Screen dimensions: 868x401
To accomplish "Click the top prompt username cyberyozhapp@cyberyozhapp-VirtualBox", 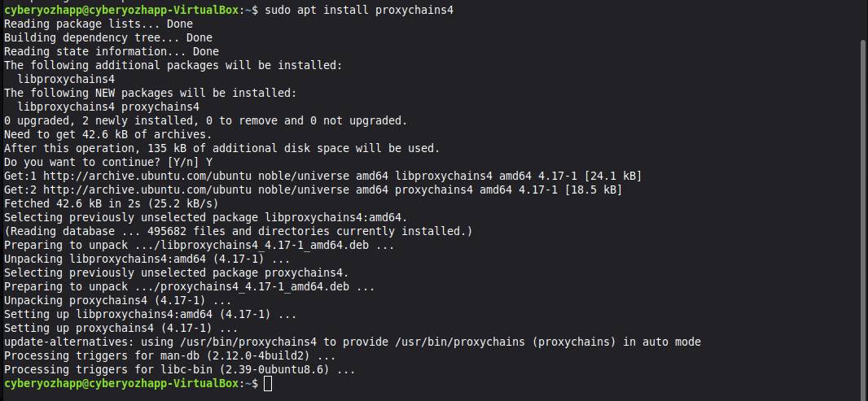I will (x=122, y=10).
